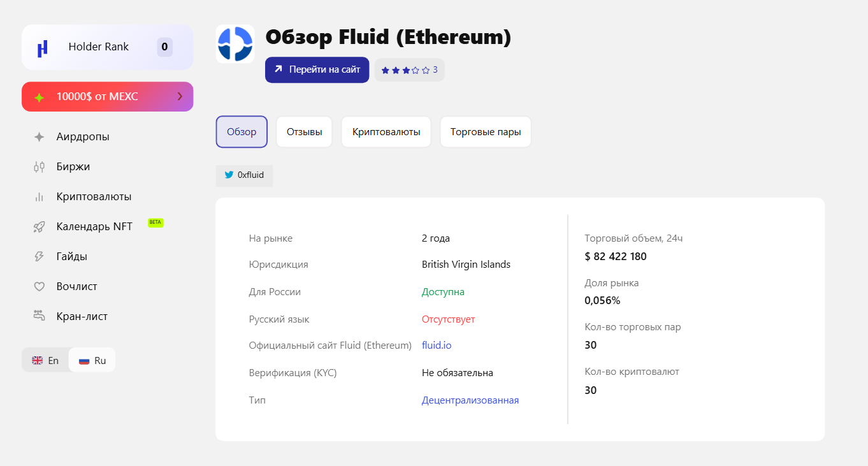Click the Airdrops sparkle icon
The height and width of the screenshot is (466, 868).
[39, 137]
